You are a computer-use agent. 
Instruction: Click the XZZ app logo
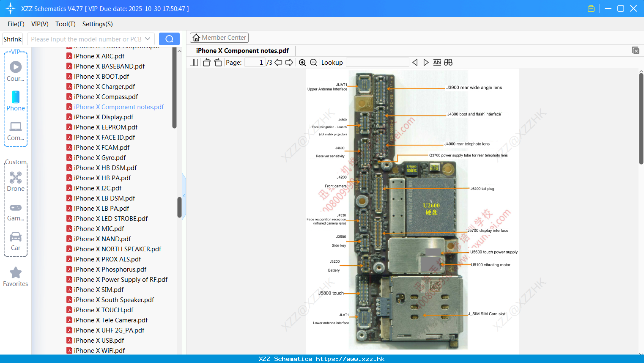coord(11,8)
